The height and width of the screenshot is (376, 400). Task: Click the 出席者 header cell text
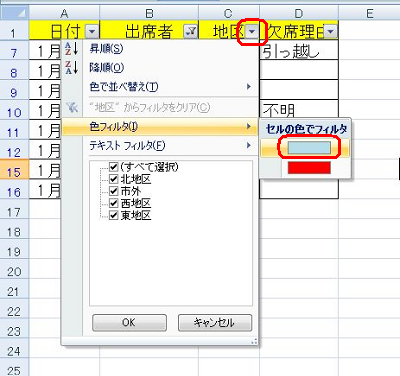[x=149, y=32]
